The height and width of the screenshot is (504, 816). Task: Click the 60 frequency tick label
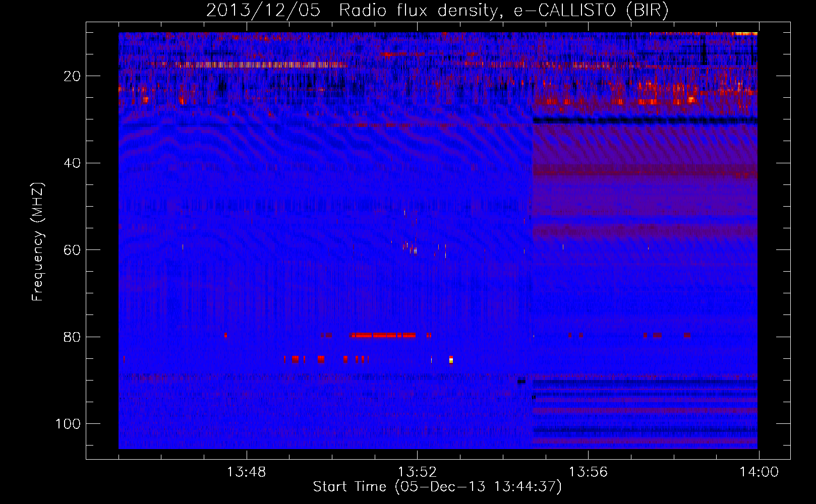tap(72, 250)
